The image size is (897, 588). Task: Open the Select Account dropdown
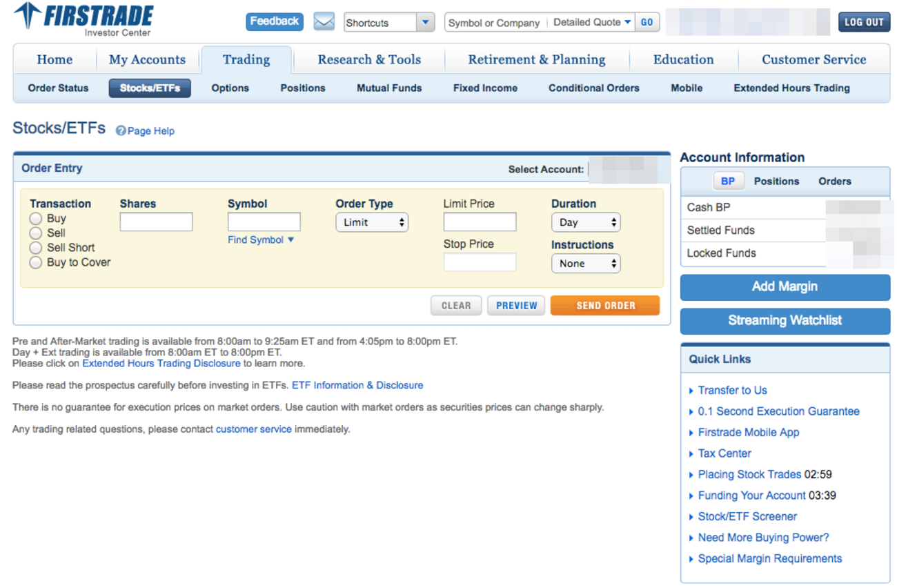(x=628, y=169)
